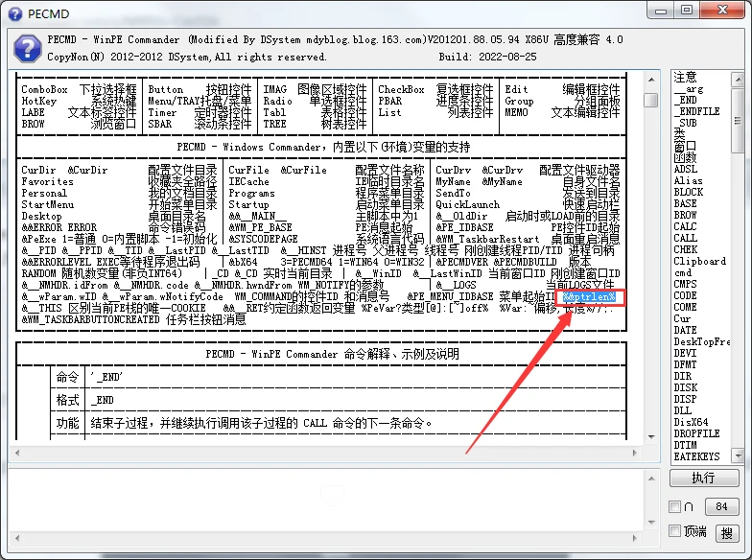Click help pane vertical scroll down arrow
Viewport: 752px width, 560px height.
point(650,436)
